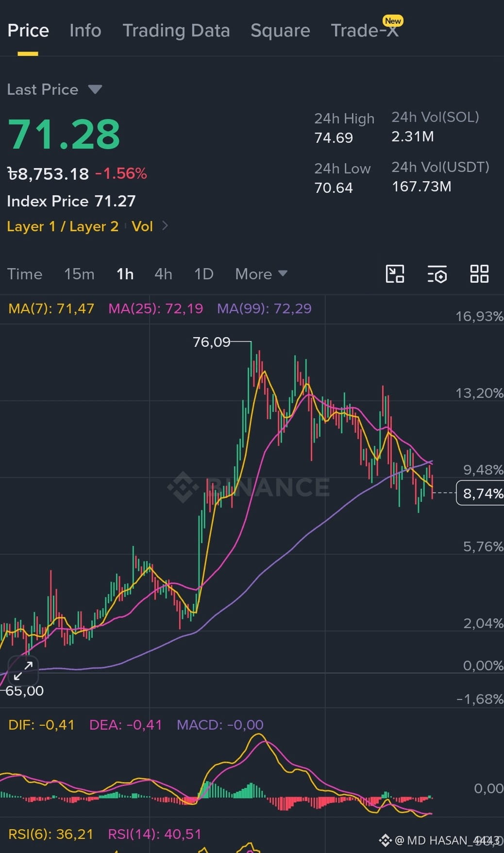Click the 24h Vol(SOL) value 2.31M

click(413, 136)
